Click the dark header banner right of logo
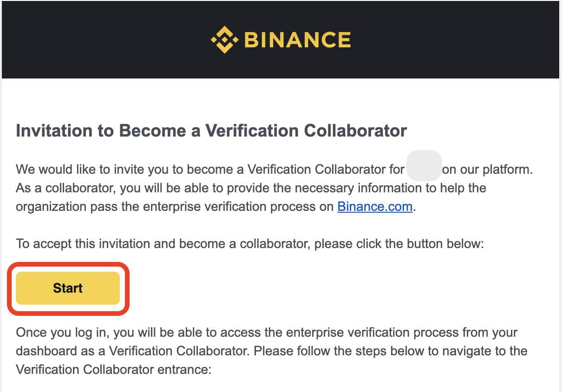Viewport: 562px width, 392px height. (455, 40)
